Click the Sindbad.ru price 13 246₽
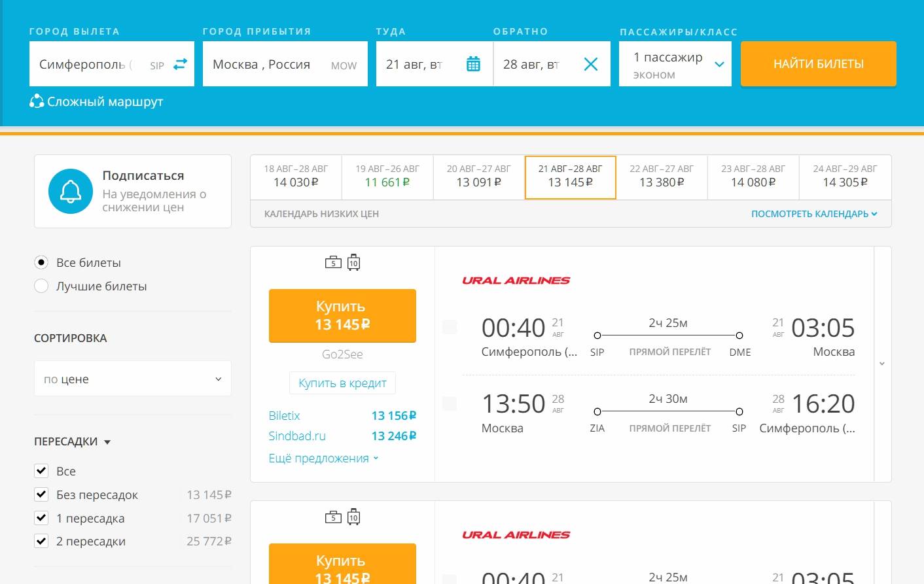This screenshot has width=924, height=584. tap(393, 436)
